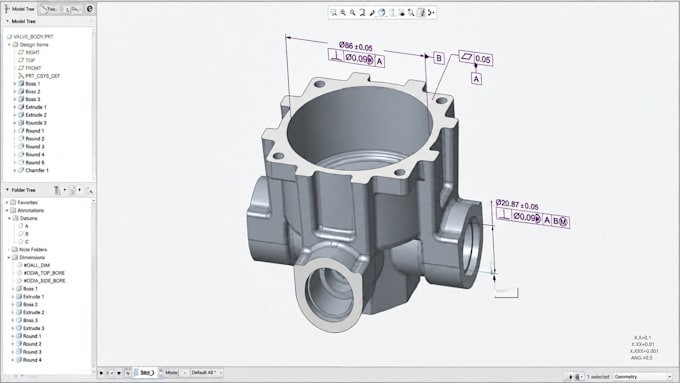Select the #ODIA_TOP_BORE dimension item
Screen dimensions: 680x383
[x=44, y=273]
